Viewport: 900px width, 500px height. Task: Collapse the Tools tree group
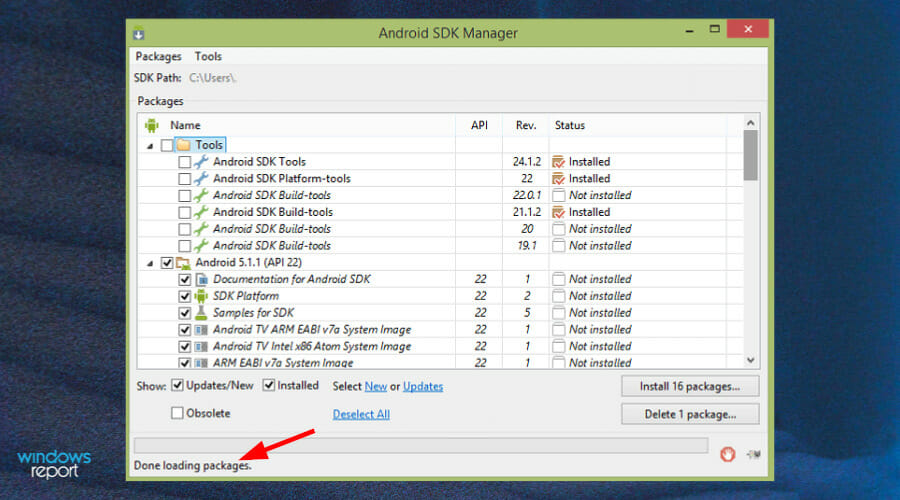[x=150, y=146]
